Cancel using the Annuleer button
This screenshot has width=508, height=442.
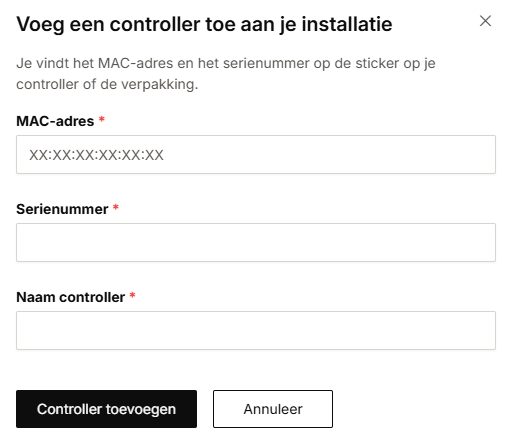tap(273, 409)
